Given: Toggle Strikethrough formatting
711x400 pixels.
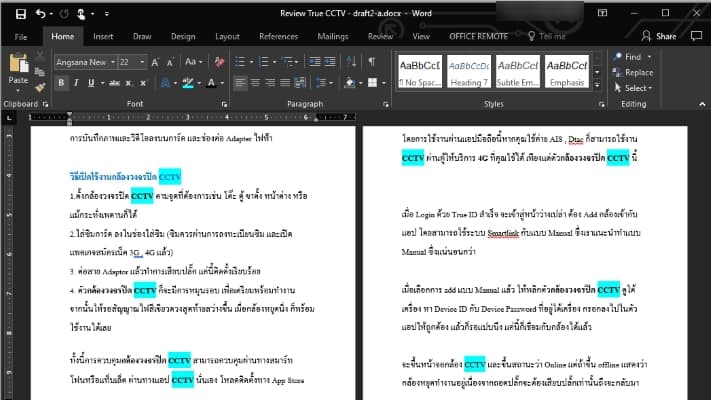Looking at the screenshot, I should pyautogui.click(x=112, y=82).
